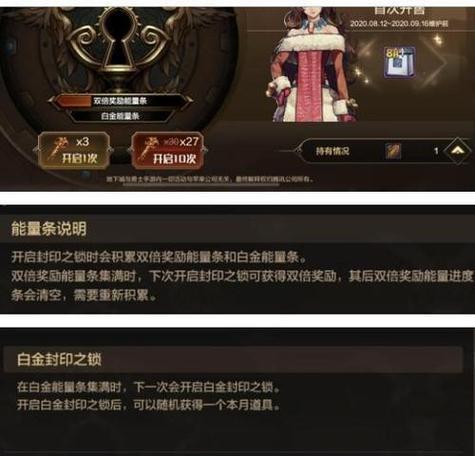Click the 开启10次 button
The height and width of the screenshot is (456, 475).
pyautogui.click(x=168, y=151)
